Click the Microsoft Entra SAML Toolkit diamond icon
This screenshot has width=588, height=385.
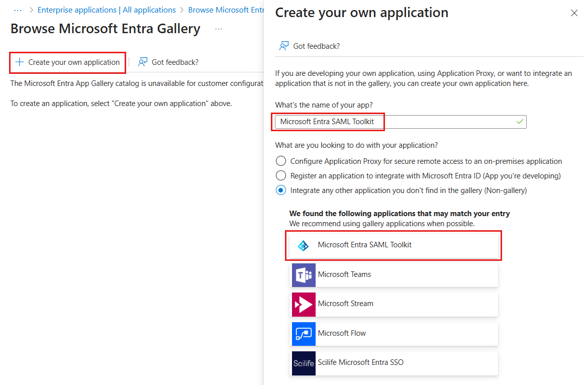tap(303, 245)
